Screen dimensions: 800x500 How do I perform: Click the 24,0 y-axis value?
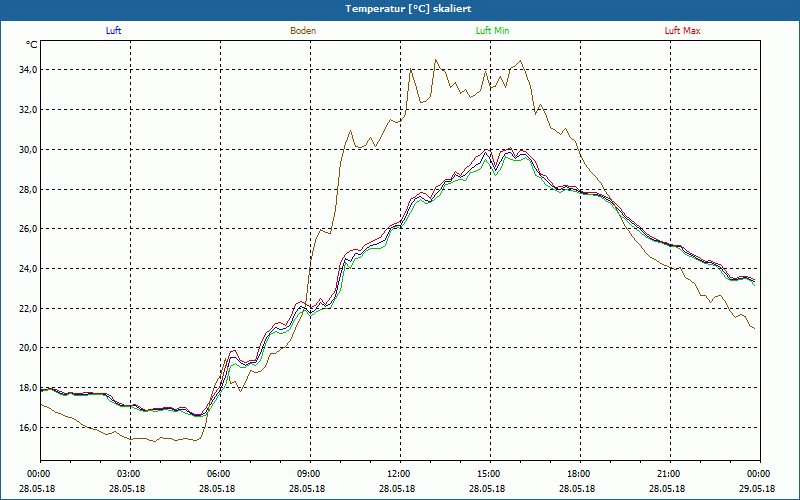pos(28,268)
